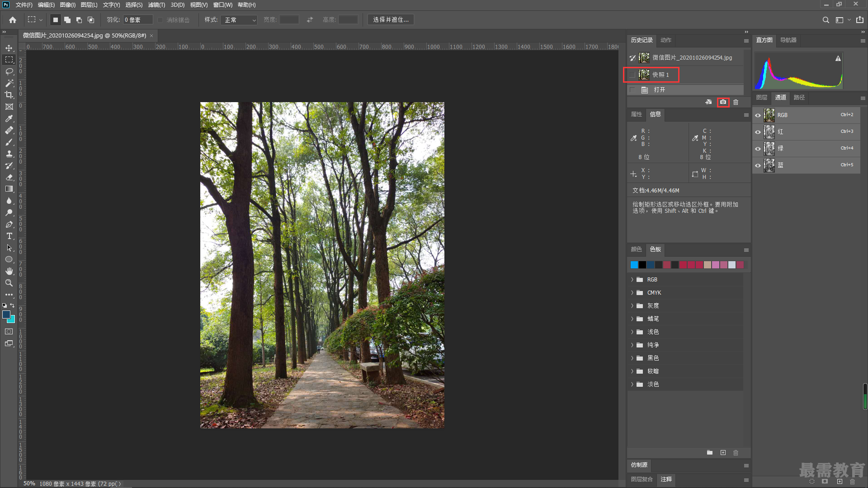Select the Brush tool
Viewport: 868px width, 488px height.
click(x=9, y=142)
